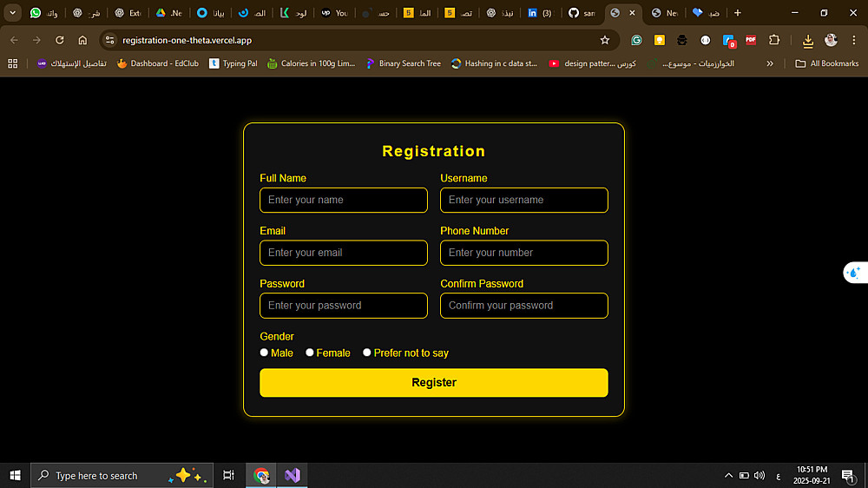Screen dimensions: 868x488
Task: Open Binary Search Tree bookmark
Action: 403,63
